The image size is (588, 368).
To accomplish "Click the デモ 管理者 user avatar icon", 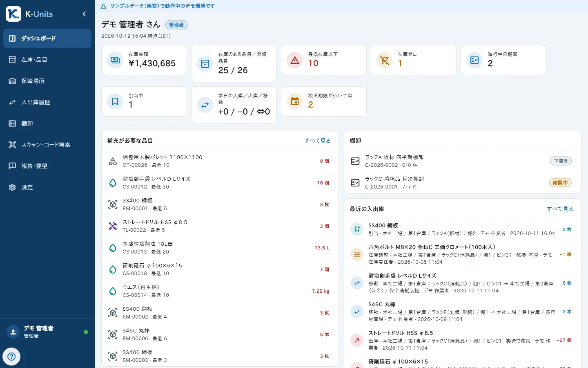I will click(x=13, y=332).
